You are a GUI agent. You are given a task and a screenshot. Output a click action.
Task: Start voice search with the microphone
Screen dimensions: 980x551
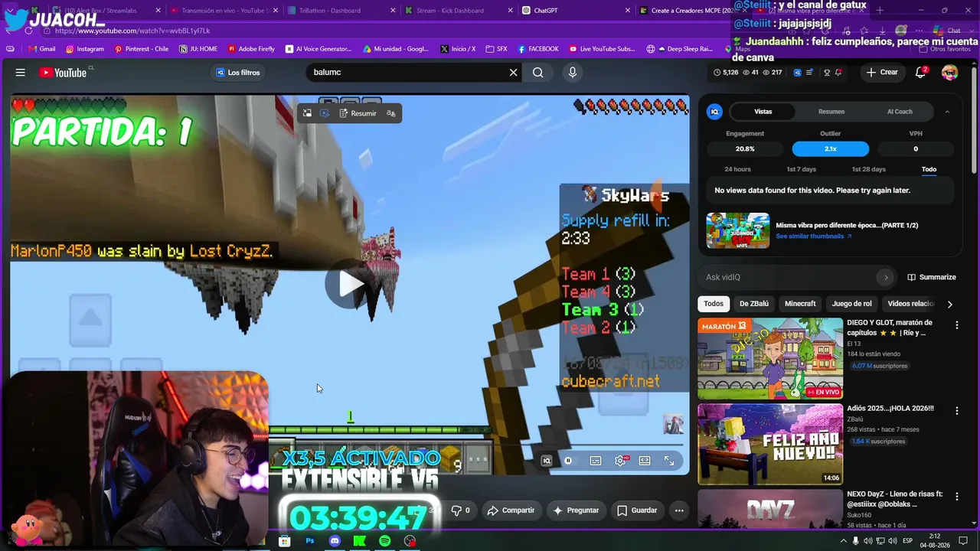(572, 73)
